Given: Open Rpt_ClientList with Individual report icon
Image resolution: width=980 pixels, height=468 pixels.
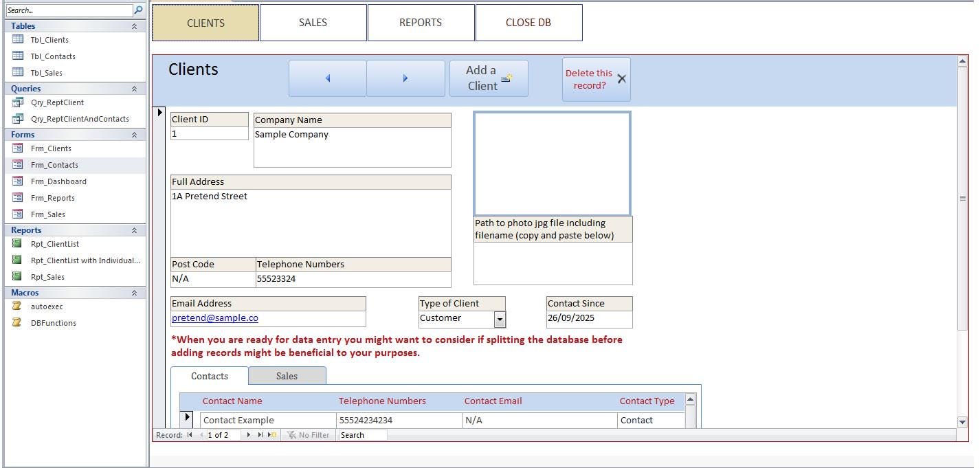Looking at the screenshot, I should [18, 260].
